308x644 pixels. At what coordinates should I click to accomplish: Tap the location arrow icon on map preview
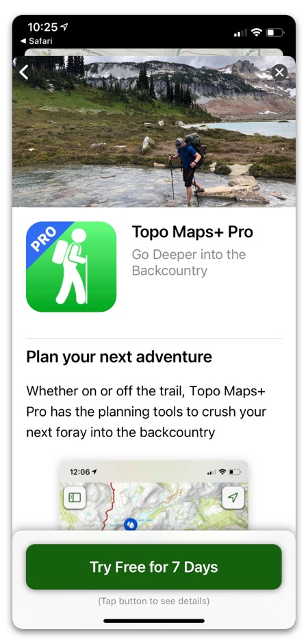pyautogui.click(x=233, y=498)
